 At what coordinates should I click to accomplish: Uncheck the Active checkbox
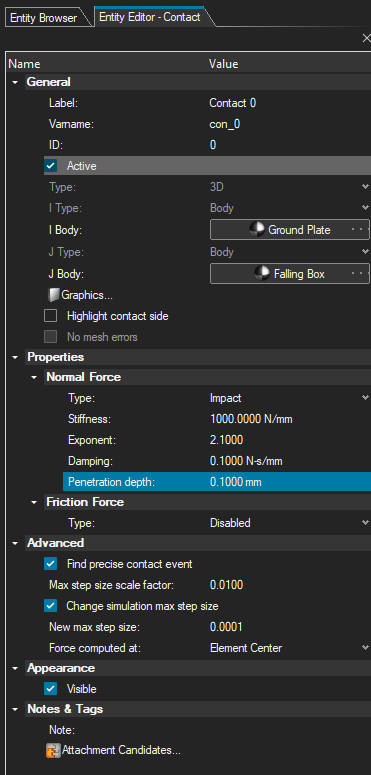coord(50,166)
